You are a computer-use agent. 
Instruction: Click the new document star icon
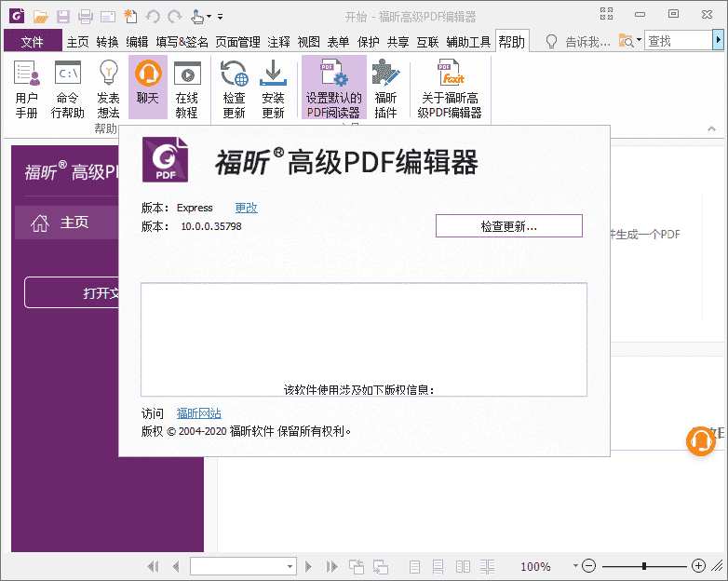click(x=130, y=17)
